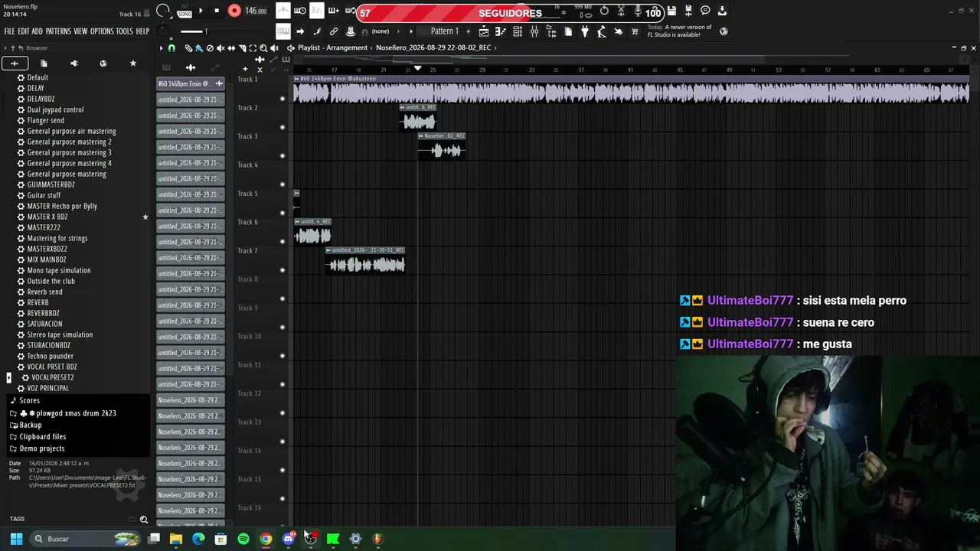Mute Track 6 using its green dot
Image resolution: width=980 pixels, height=551 pixels.
pos(283,242)
